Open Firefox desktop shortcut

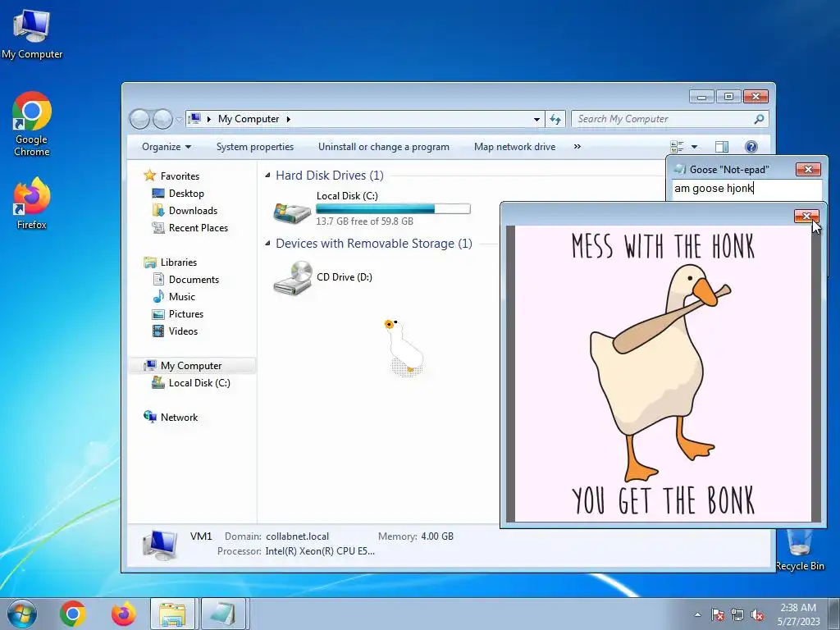(x=32, y=203)
